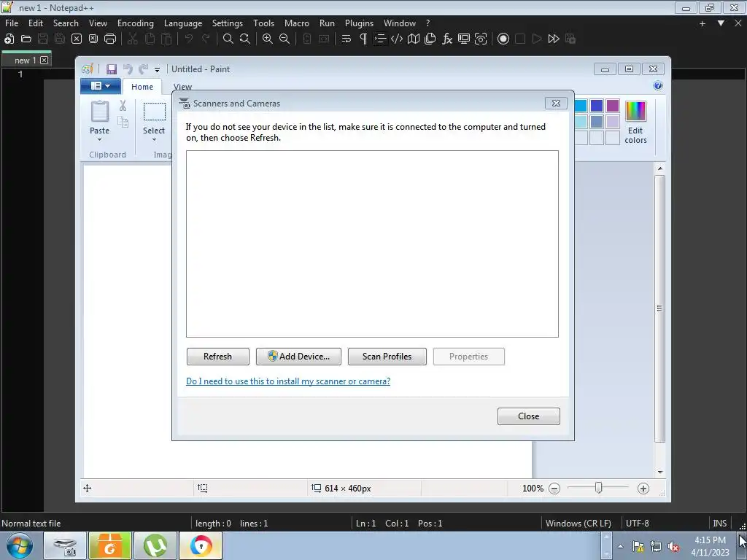Click the Print icon in Notepad++ toolbar
This screenshot has width=747, height=560.
tap(110, 39)
